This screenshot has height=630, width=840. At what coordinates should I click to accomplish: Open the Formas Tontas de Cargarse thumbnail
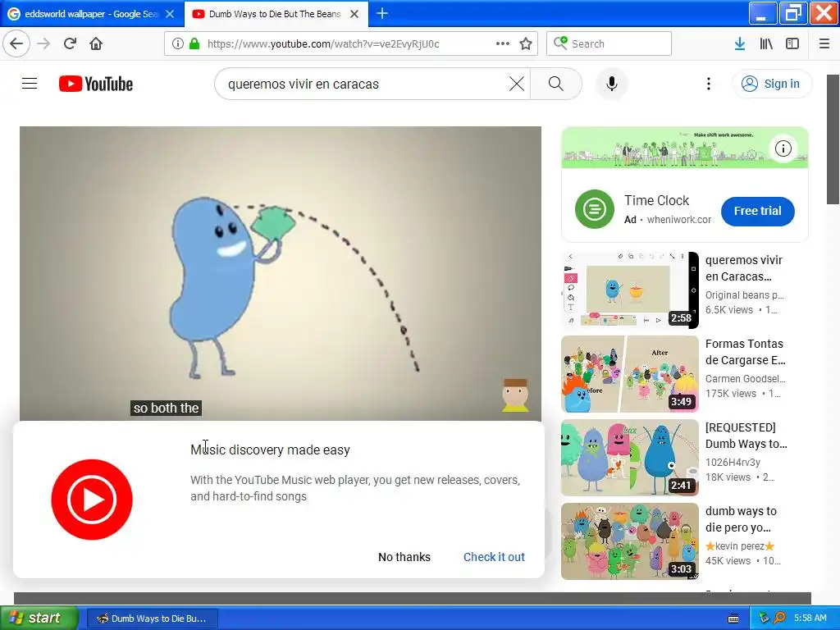[x=629, y=374]
